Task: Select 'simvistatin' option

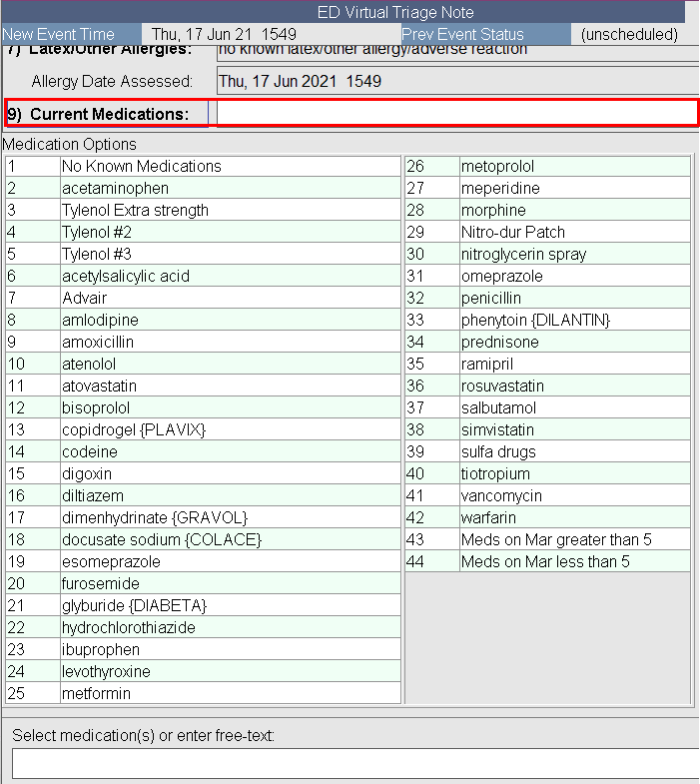Action: pos(548,430)
